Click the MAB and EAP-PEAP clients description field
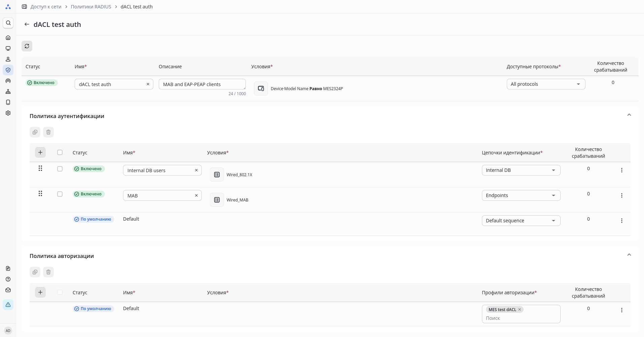The height and width of the screenshot is (337, 644). (202, 84)
